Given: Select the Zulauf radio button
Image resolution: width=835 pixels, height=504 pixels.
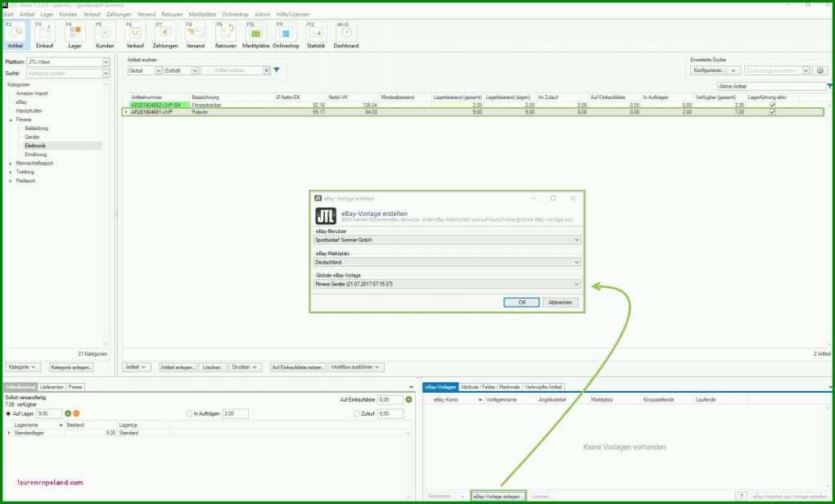Looking at the screenshot, I should [x=356, y=413].
